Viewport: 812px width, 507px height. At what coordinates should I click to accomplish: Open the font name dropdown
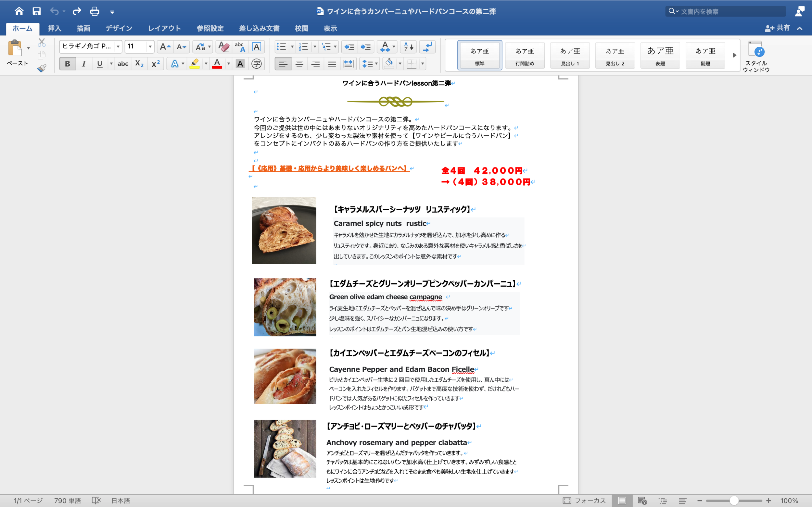coord(118,47)
